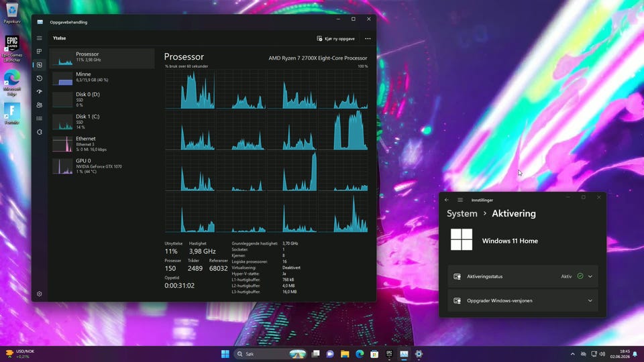Click the Ytelse page title
This screenshot has height=362, width=644.
(59, 38)
